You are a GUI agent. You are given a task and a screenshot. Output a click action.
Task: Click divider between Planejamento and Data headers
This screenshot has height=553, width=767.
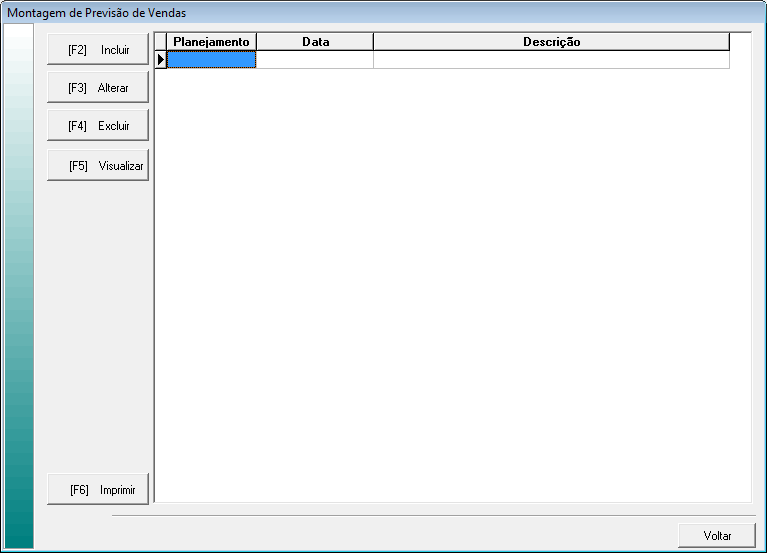[257, 42]
